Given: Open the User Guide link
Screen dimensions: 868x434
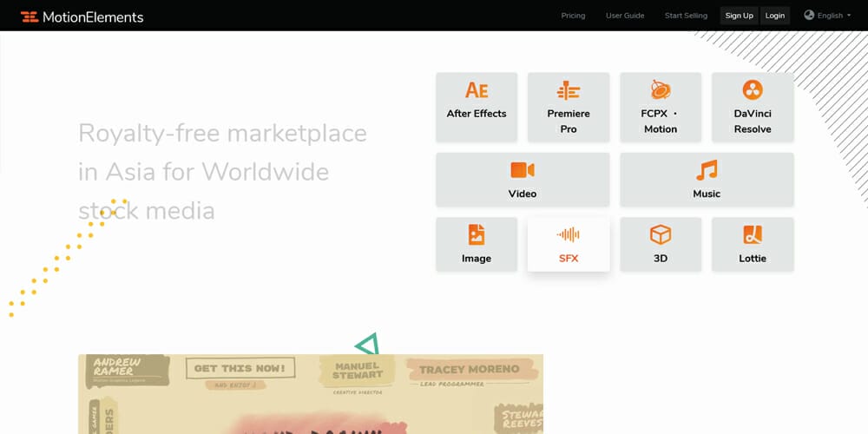Looking at the screenshot, I should pos(625,16).
